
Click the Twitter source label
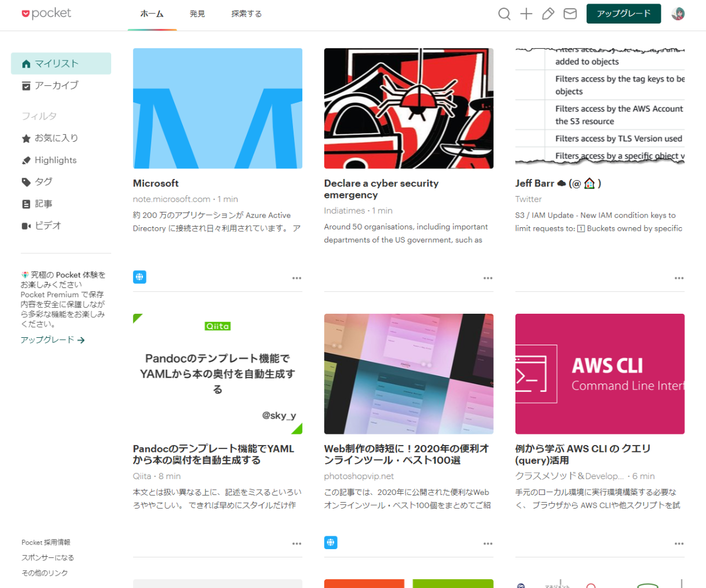tap(528, 200)
